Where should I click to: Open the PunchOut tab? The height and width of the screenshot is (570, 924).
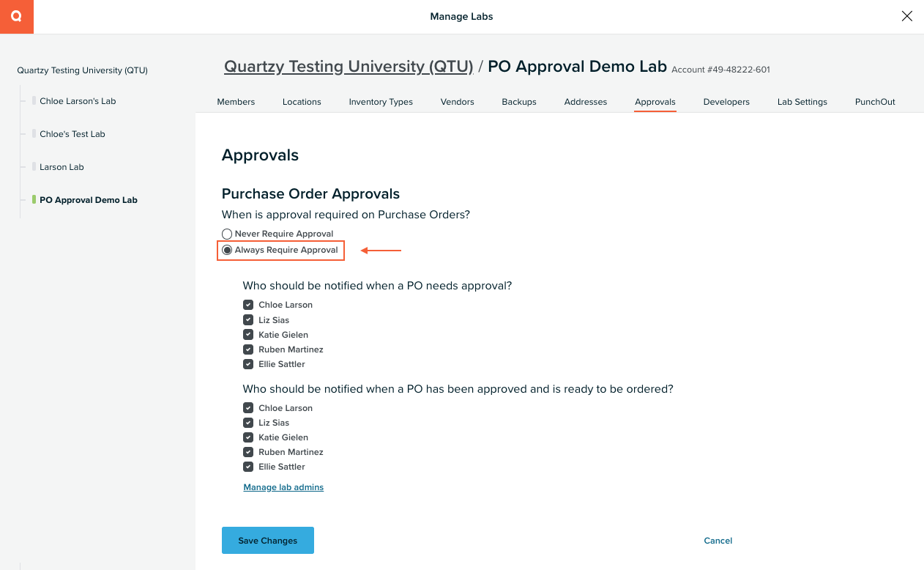875,102
